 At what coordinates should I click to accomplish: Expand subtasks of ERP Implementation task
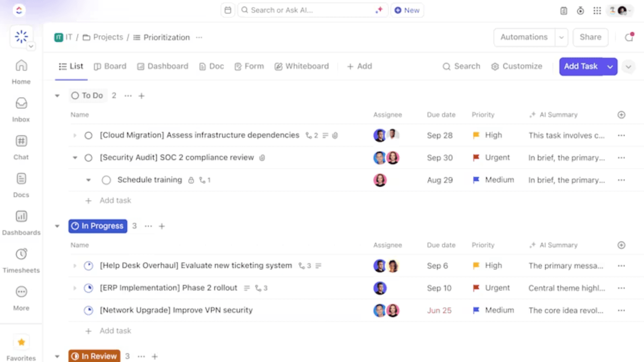(74, 288)
